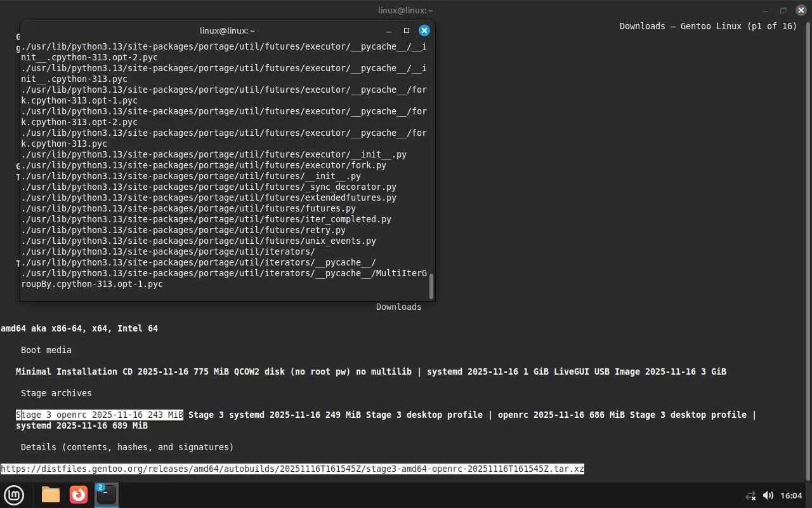Screen dimensions: 812x508
Task: Click the 'amd64 aka x86-64, x64, Intel 64' heading
Action: (79, 328)
